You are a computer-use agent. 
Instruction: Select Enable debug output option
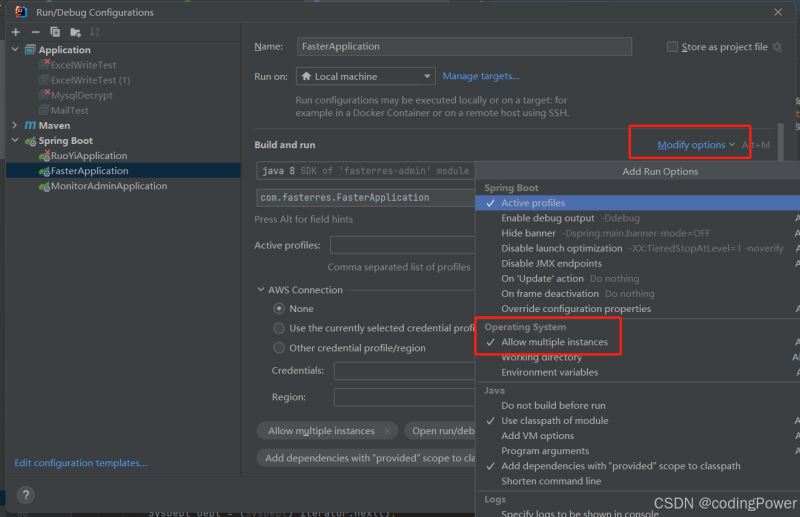(638, 218)
